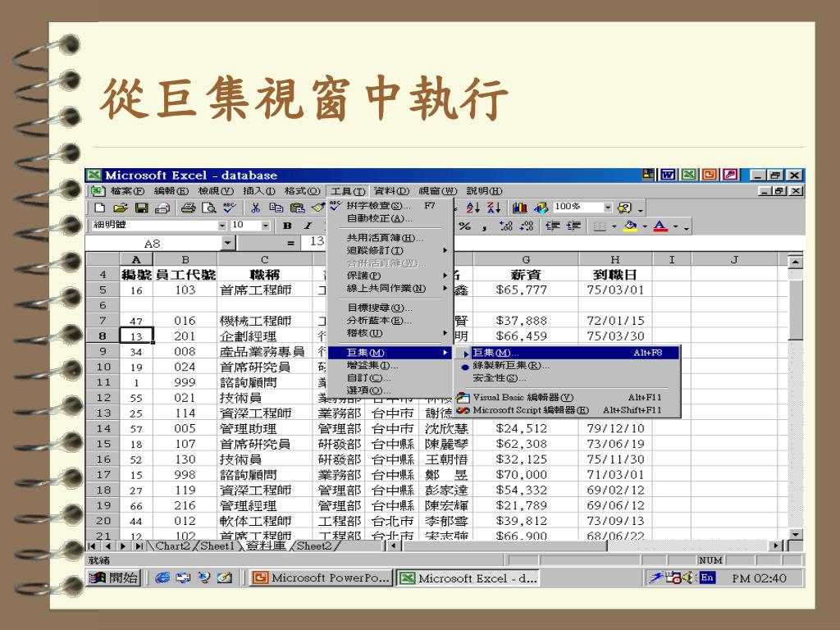Open the Fill Color dropdown arrow
Image resolution: width=840 pixels, height=630 pixels.
click(645, 226)
